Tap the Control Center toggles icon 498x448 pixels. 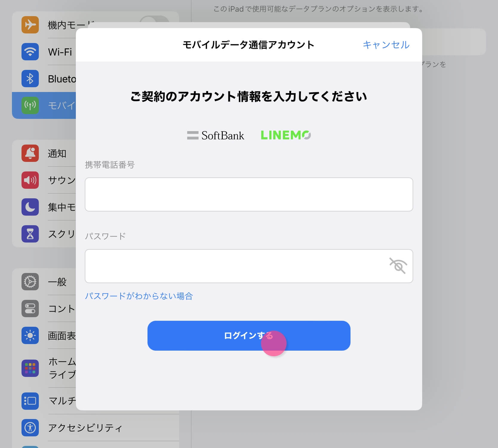[x=30, y=309]
